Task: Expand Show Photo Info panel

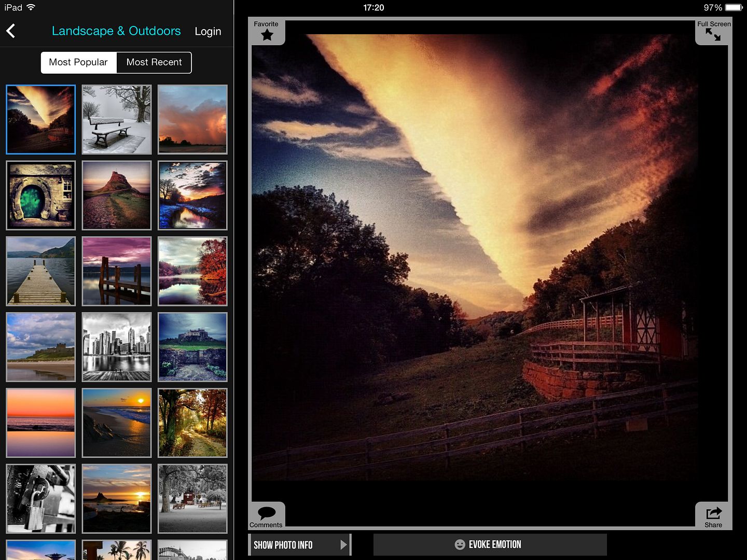Action: 300,545
